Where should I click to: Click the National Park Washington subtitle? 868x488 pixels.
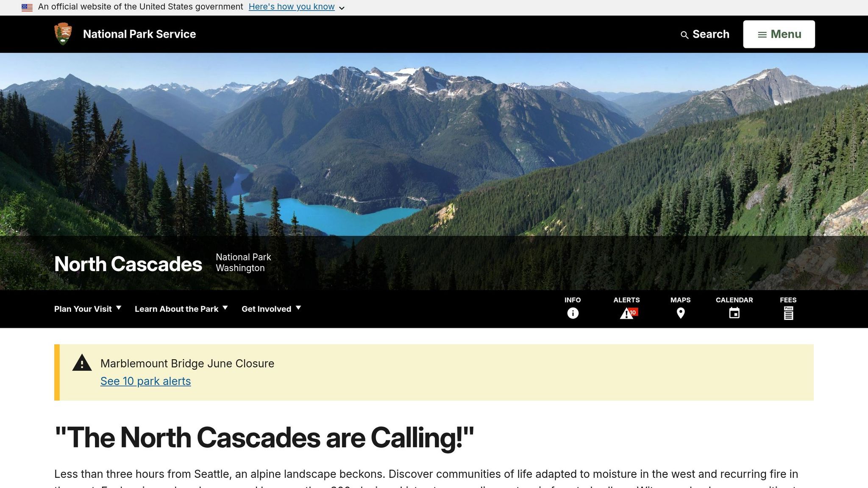click(243, 263)
